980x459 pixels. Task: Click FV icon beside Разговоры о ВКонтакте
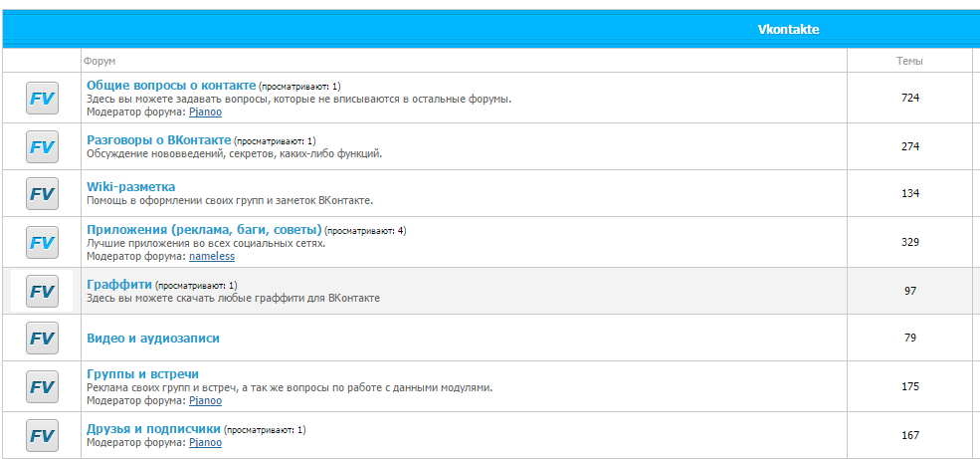[42, 146]
